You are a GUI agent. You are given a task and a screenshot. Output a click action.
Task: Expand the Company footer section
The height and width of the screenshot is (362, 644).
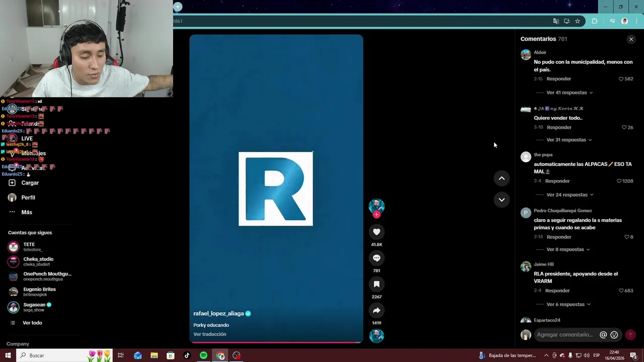18,344
